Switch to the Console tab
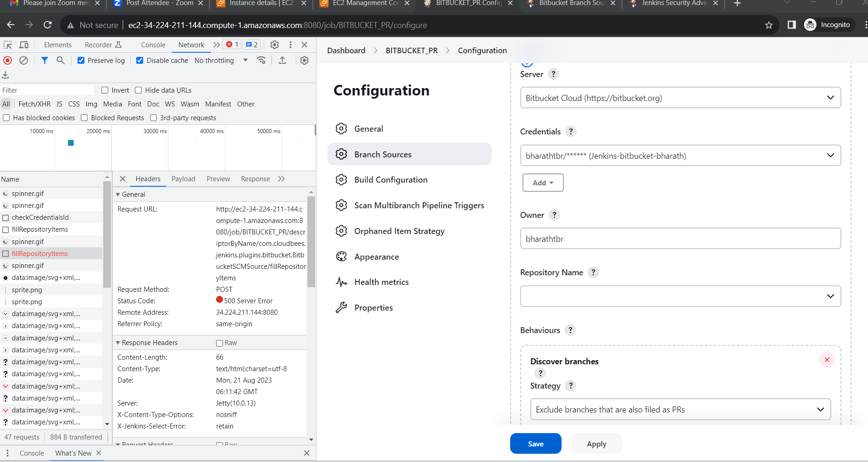868x462 pixels. click(x=153, y=45)
